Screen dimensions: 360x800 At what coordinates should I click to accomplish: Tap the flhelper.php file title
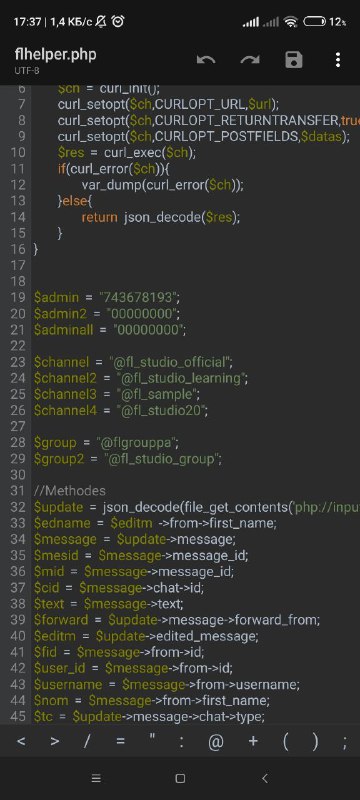[56, 55]
